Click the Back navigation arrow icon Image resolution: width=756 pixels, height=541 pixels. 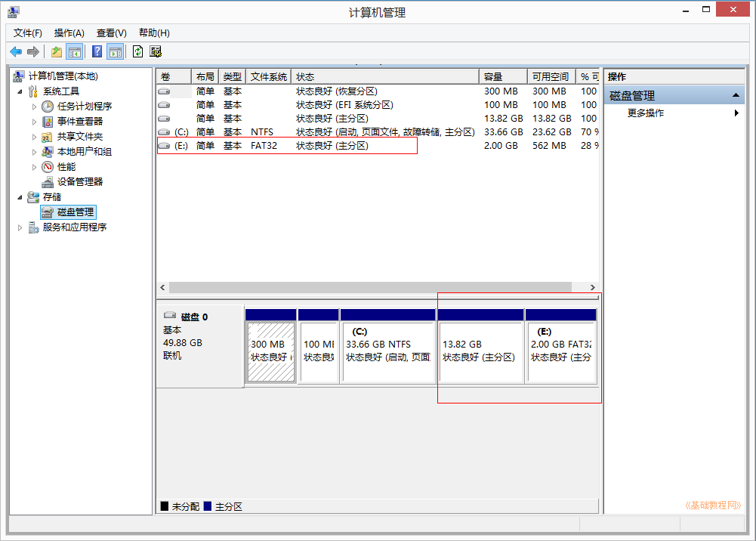click(17, 51)
